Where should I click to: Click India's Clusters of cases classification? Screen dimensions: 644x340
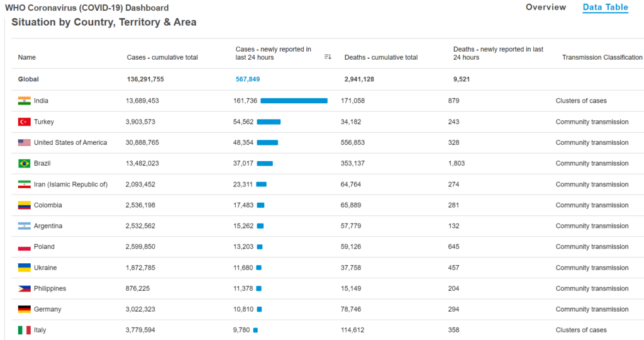point(581,101)
